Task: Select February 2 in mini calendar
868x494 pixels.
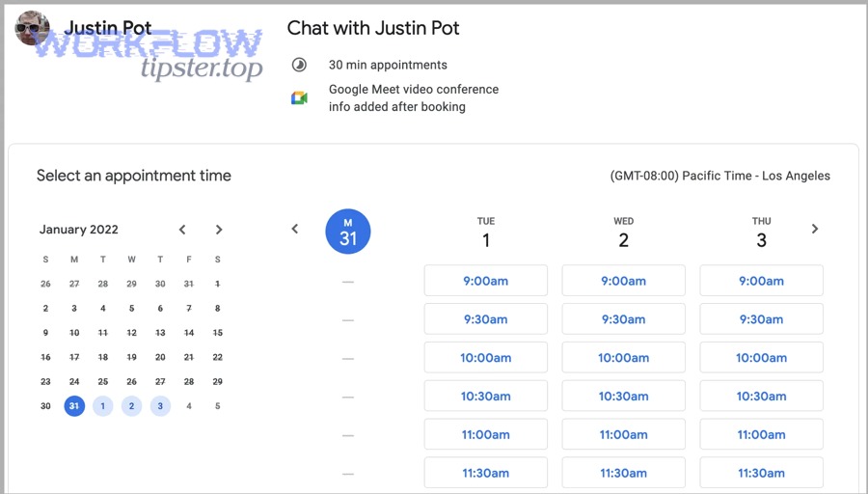Action: pos(131,406)
